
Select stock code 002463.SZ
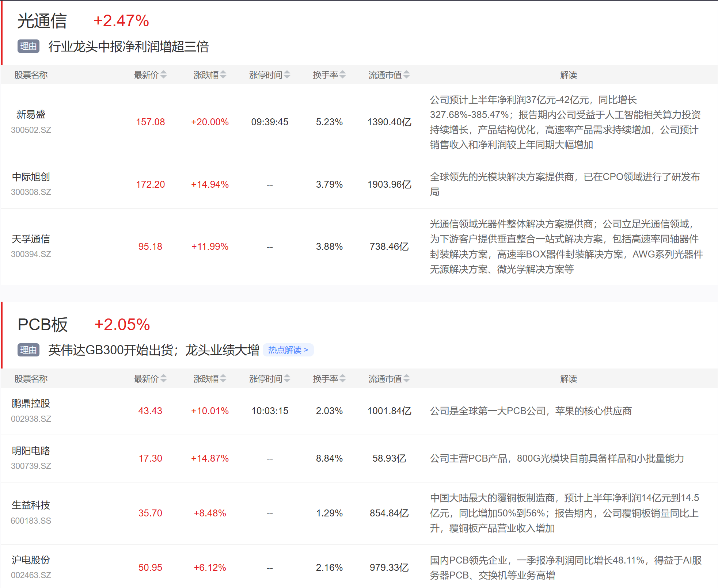[31, 575]
